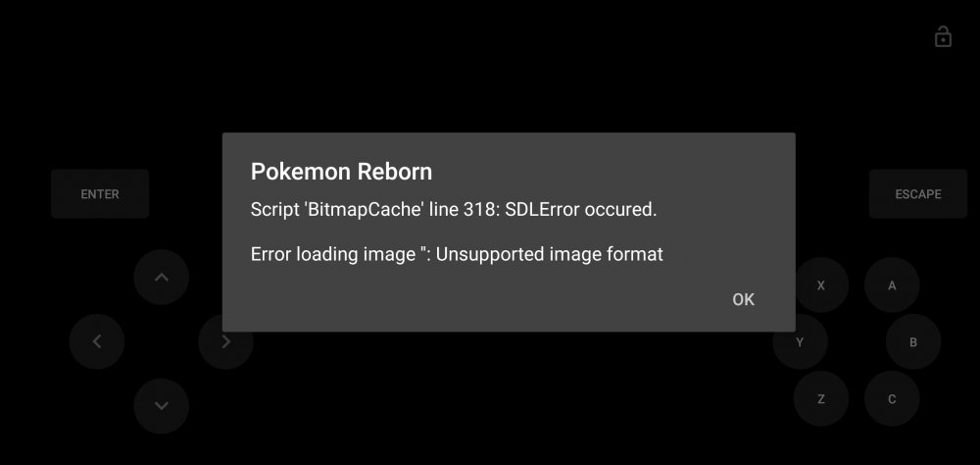
Task: Tap the right arrow on the d-pad
Action: click(x=225, y=341)
